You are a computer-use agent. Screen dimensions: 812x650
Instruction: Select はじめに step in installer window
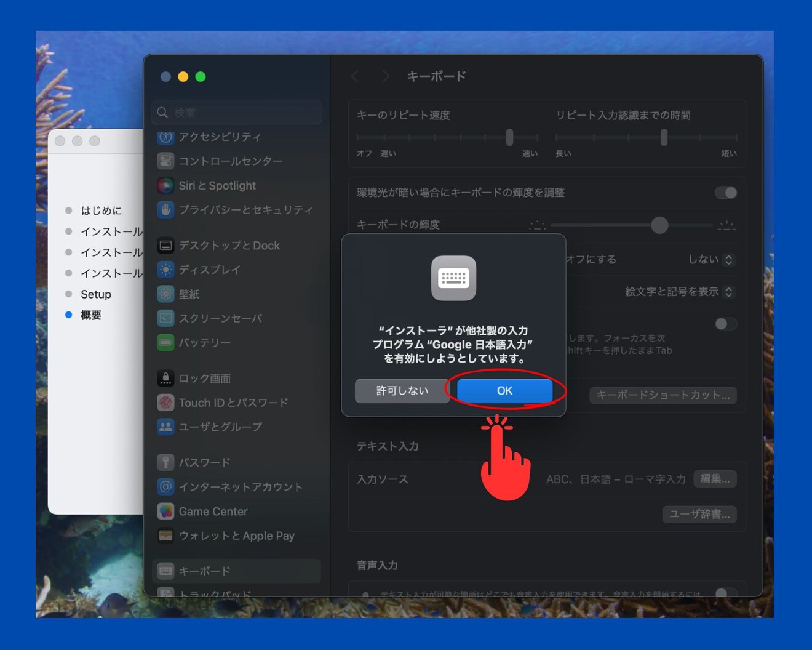pos(101,211)
